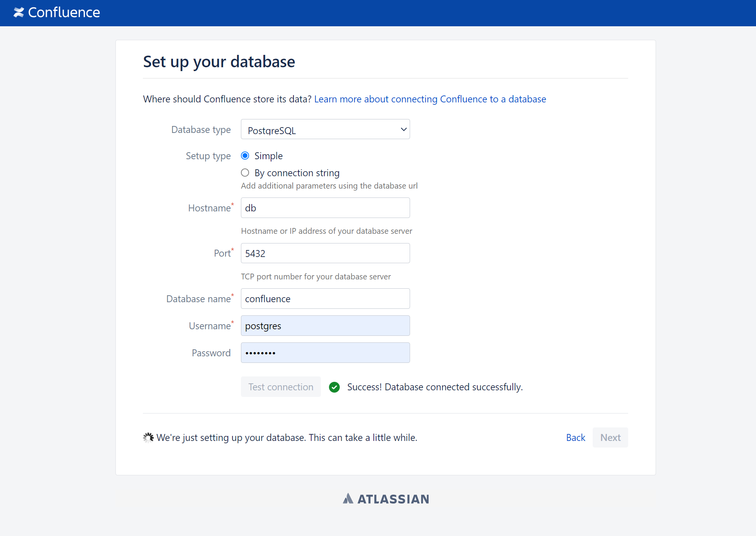Open the Database type dropdown
756x536 pixels.
point(325,129)
